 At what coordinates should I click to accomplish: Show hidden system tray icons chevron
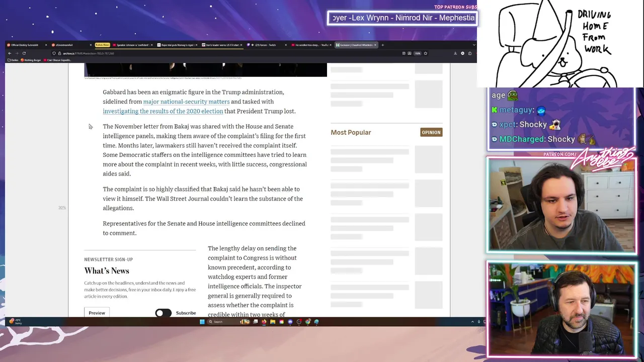(x=472, y=322)
